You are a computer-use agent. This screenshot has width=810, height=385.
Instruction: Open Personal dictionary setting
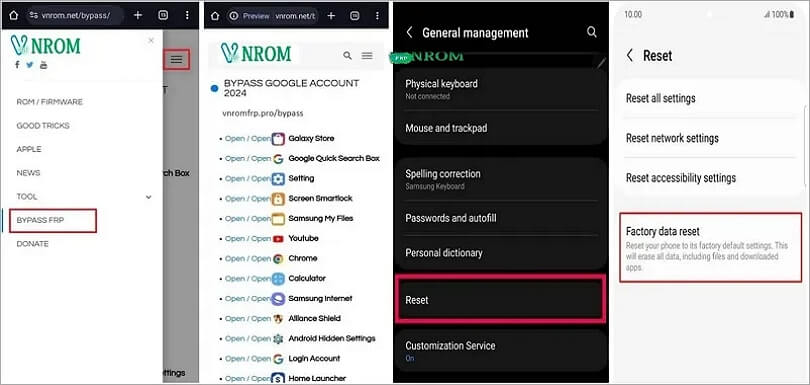(500, 253)
